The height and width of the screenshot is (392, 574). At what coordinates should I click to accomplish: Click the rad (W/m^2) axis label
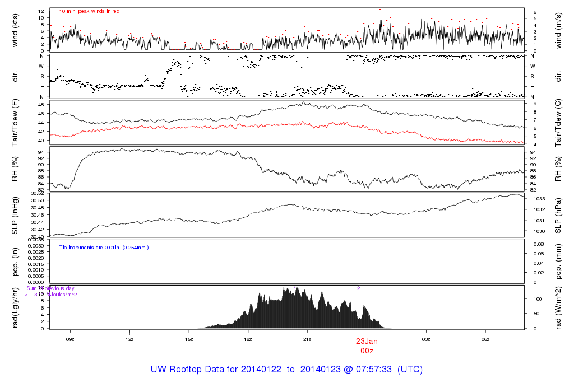point(558,307)
